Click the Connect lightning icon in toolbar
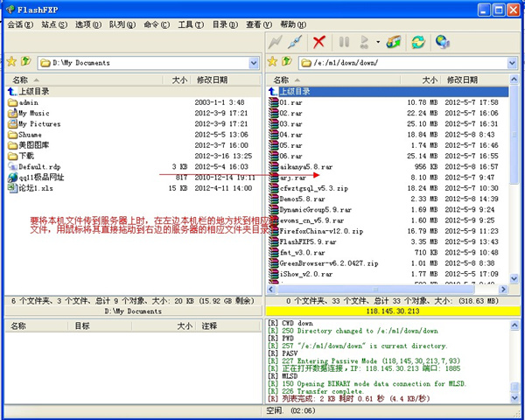 [x=276, y=42]
